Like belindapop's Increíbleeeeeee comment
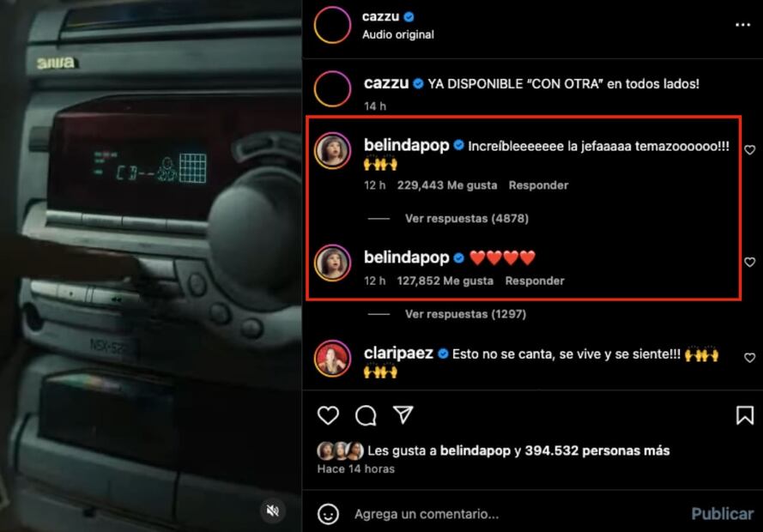The width and height of the screenshot is (763, 532). pos(750,150)
